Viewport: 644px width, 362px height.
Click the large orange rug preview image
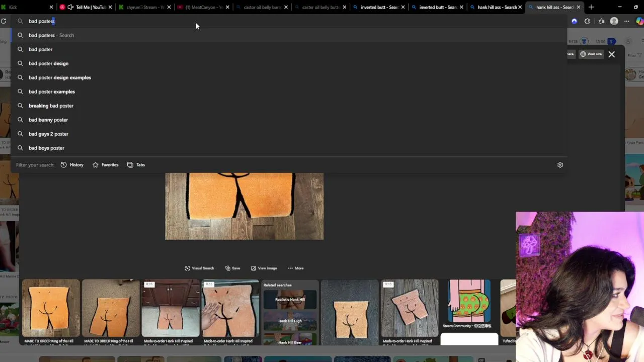pos(244,206)
